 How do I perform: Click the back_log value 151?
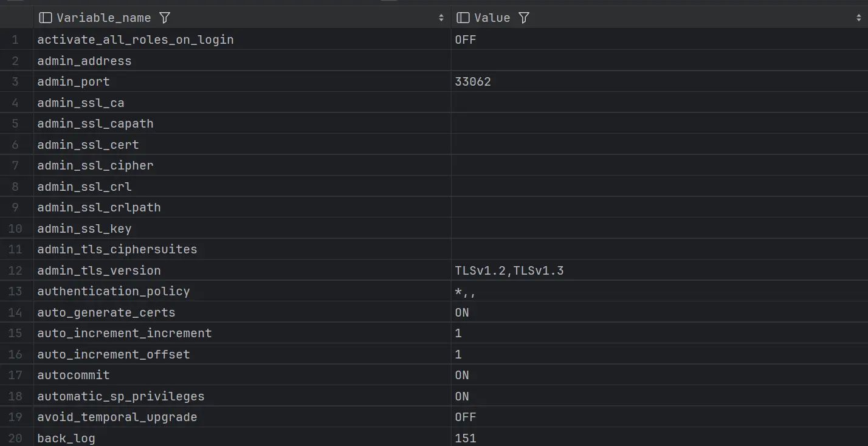(x=466, y=438)
